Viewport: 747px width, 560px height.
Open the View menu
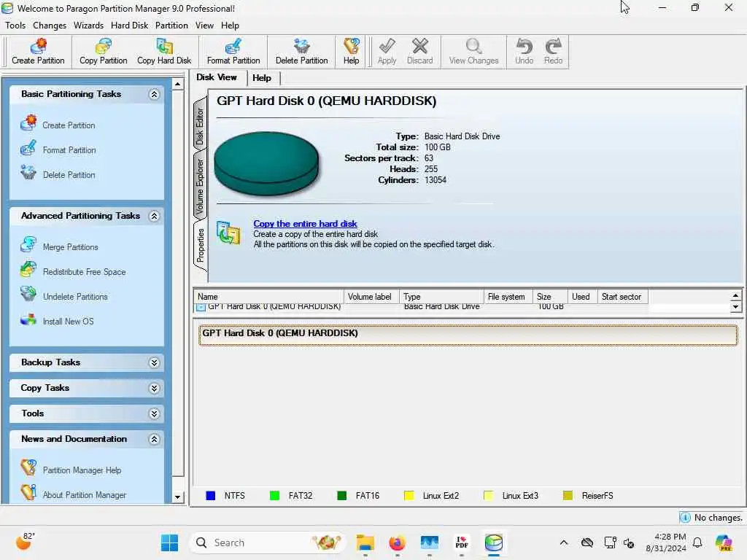[204, 26]
